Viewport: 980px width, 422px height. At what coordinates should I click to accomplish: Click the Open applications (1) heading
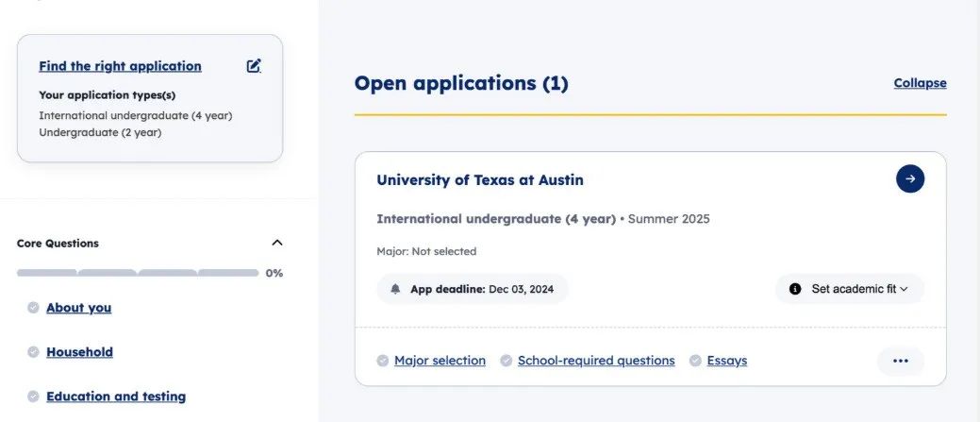461,83
